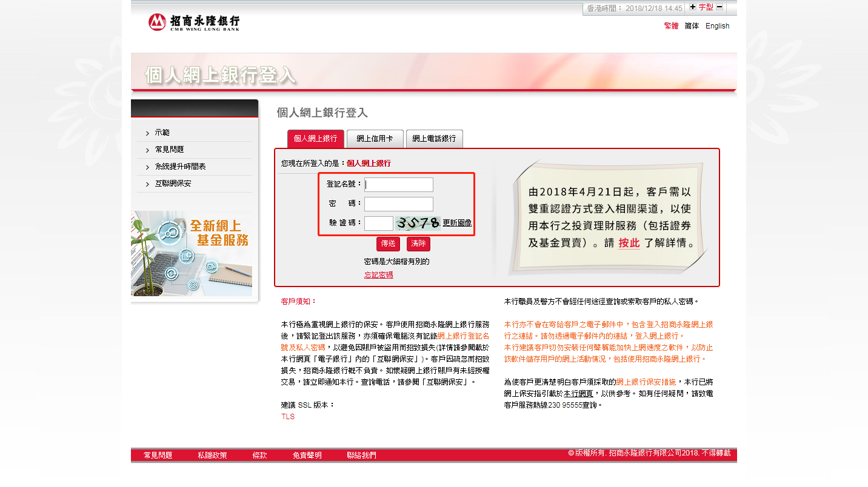Click 網上銀行保安措施 link
The image size is (868, 487).
coord(646,382)
